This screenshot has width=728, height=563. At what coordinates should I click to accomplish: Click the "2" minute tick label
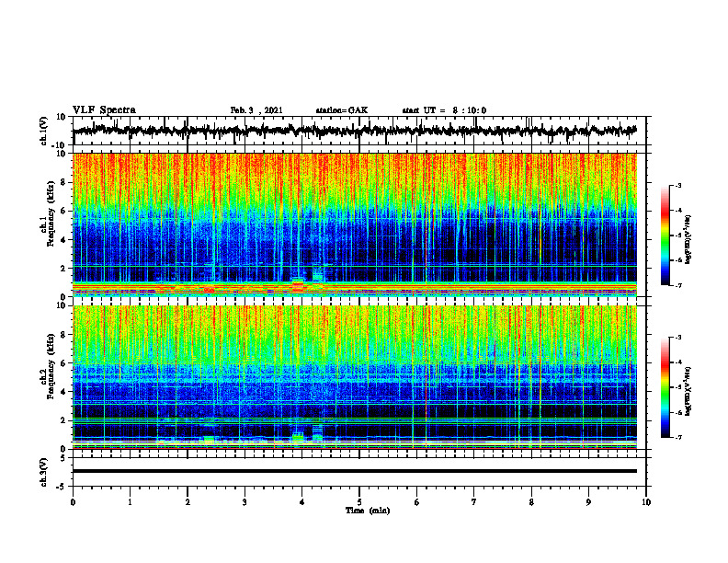188,502
